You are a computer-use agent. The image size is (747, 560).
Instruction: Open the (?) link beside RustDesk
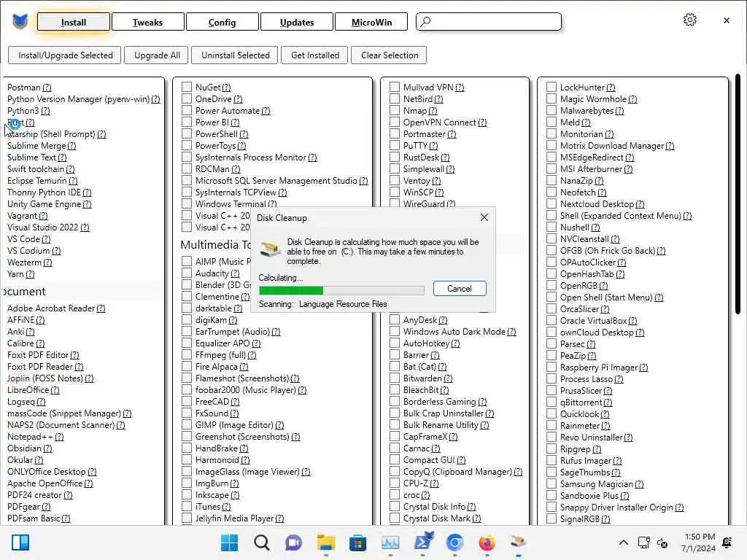[445, 157]
